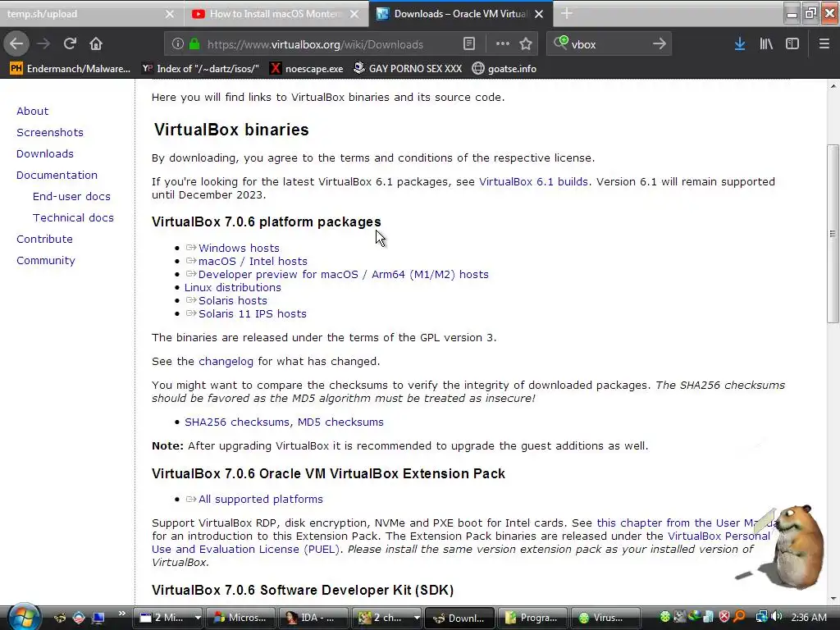
Task: Click the forward navigation arrow
Action: click(43, 44)
